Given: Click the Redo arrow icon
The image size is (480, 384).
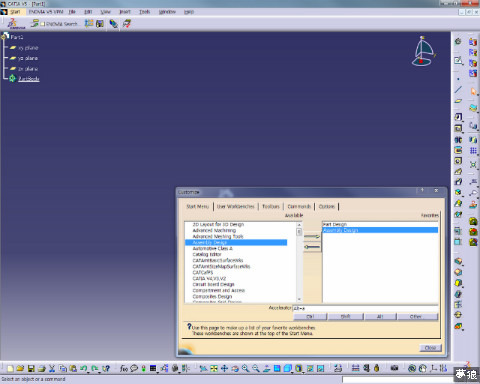Looking at the screenshot, I should point(95,368).
